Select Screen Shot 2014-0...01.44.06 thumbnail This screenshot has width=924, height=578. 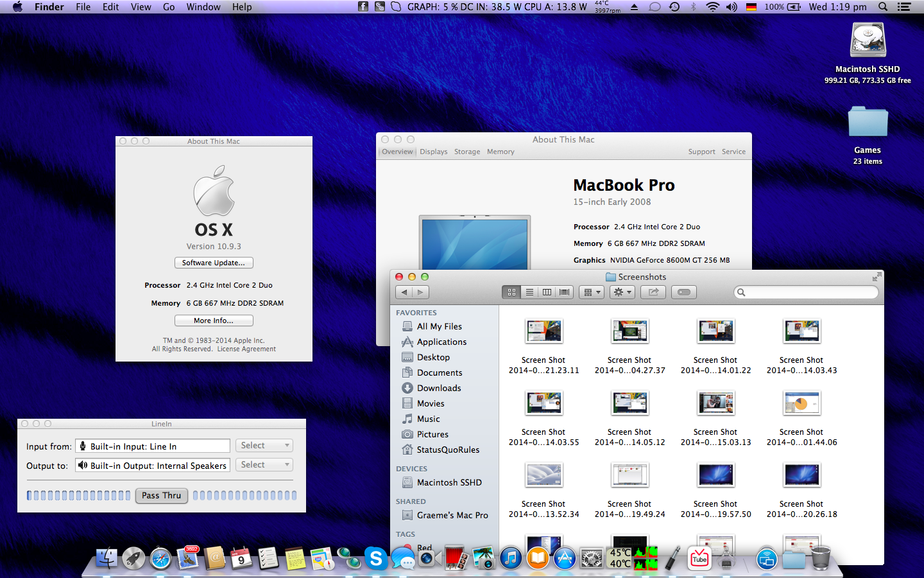point(802,403)
